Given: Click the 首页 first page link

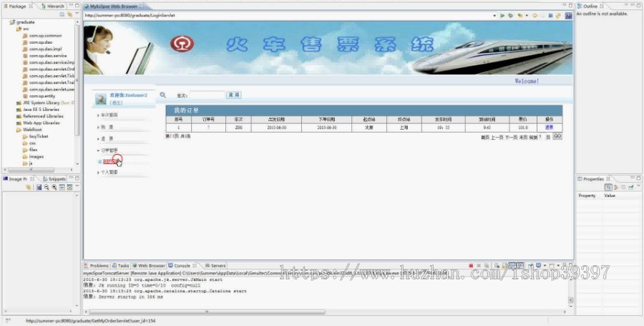Looking at the screenshot, I should click(485, 138).
